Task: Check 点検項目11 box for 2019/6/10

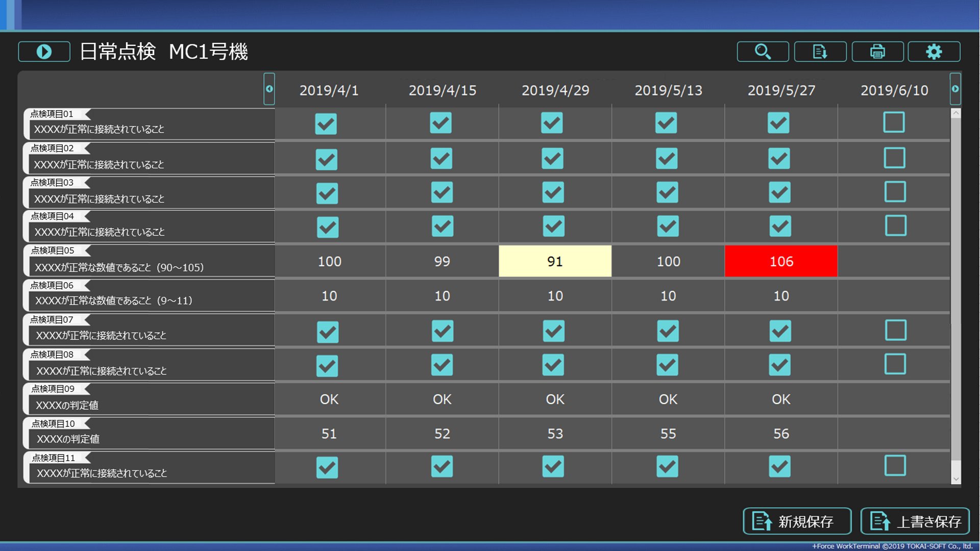Action: click(895, 465)
